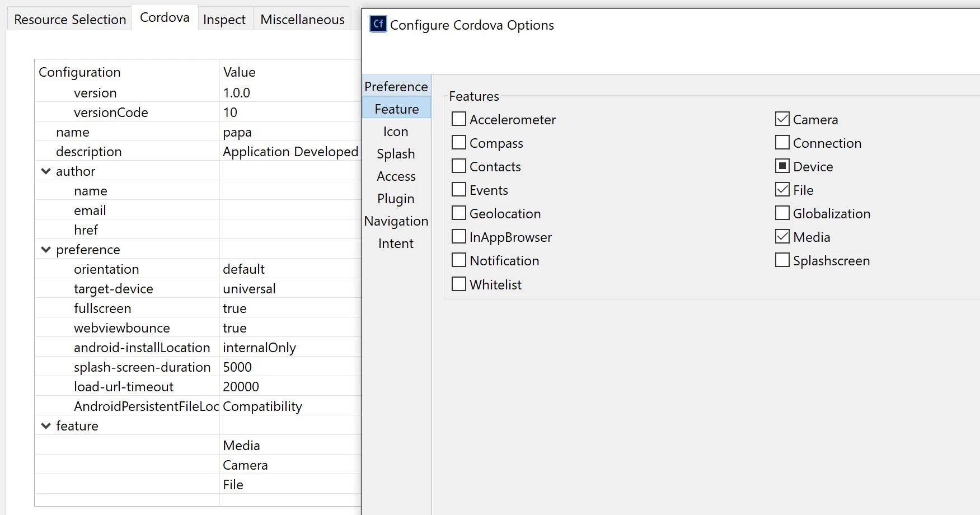The height and width of the screenshot is (515, 980).
Task: Check the Events feature box
Action: (x=459, y=189)
